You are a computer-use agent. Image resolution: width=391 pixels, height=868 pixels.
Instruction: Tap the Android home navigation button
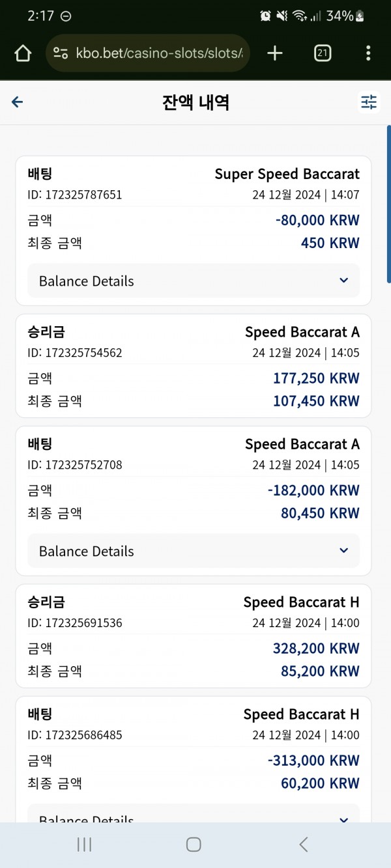click(x=194, y=845)
